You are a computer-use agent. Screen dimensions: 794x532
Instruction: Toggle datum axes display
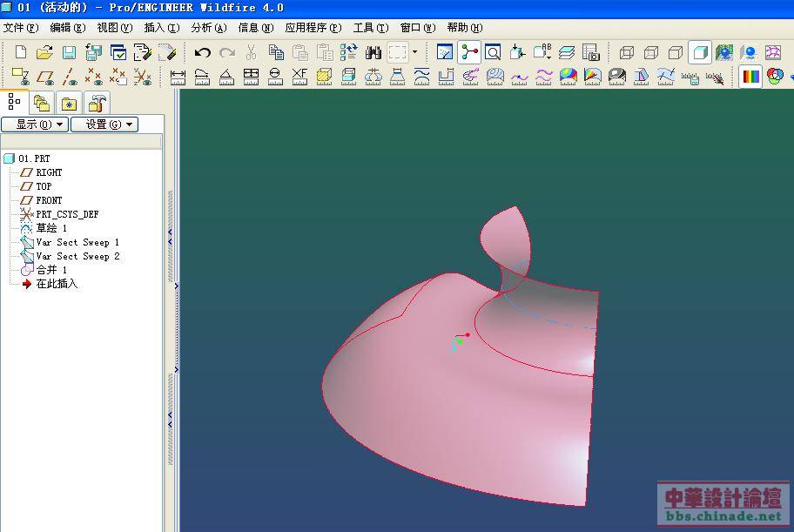(70, 77)
